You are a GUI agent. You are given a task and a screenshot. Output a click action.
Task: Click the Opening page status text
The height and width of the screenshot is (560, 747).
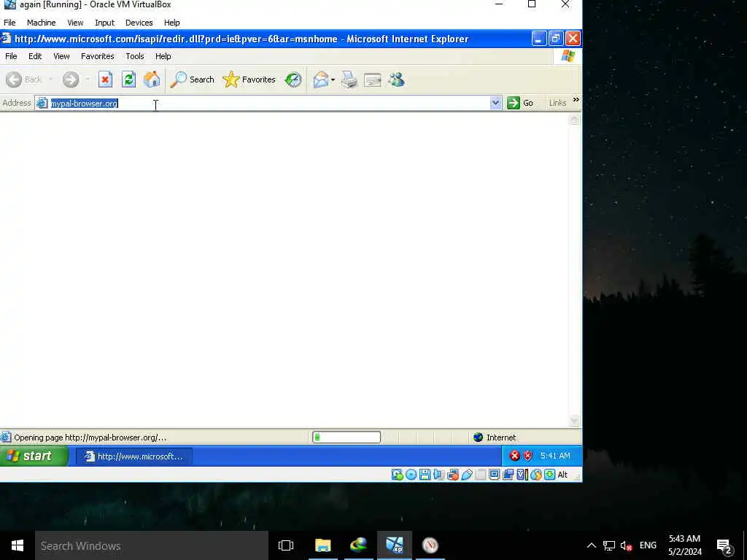tap(90, 437)
